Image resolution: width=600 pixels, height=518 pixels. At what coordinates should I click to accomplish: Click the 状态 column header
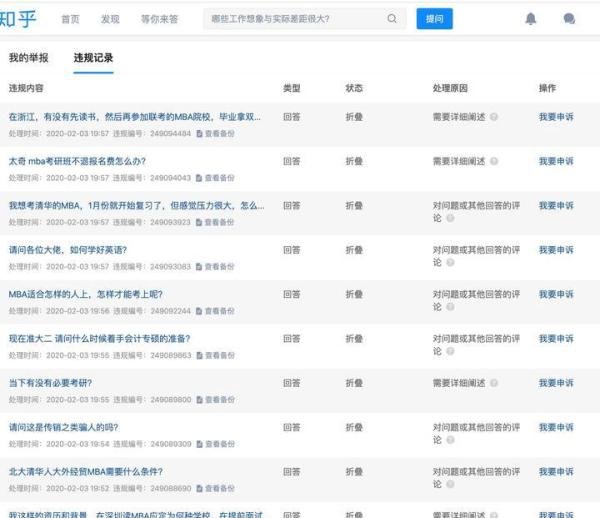[354, 88]
